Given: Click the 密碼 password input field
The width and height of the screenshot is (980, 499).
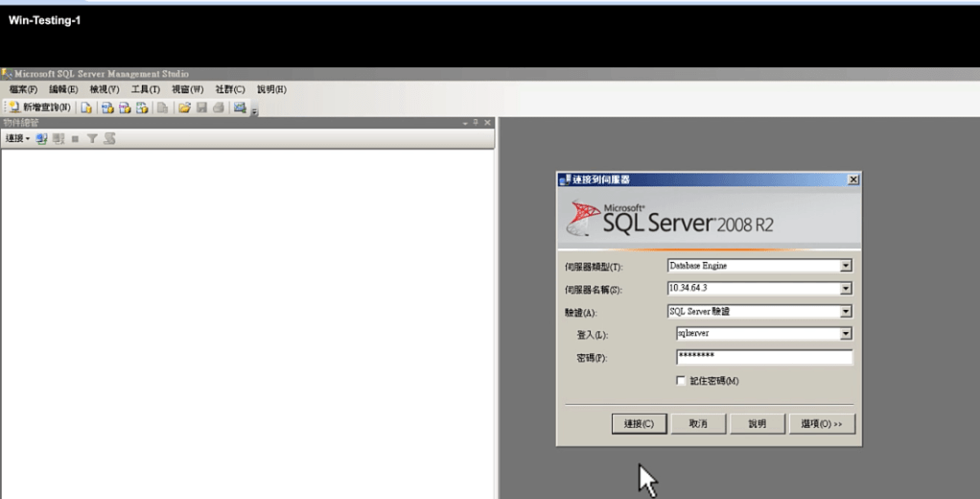Looking at the screenshot, I should (763, 357).
